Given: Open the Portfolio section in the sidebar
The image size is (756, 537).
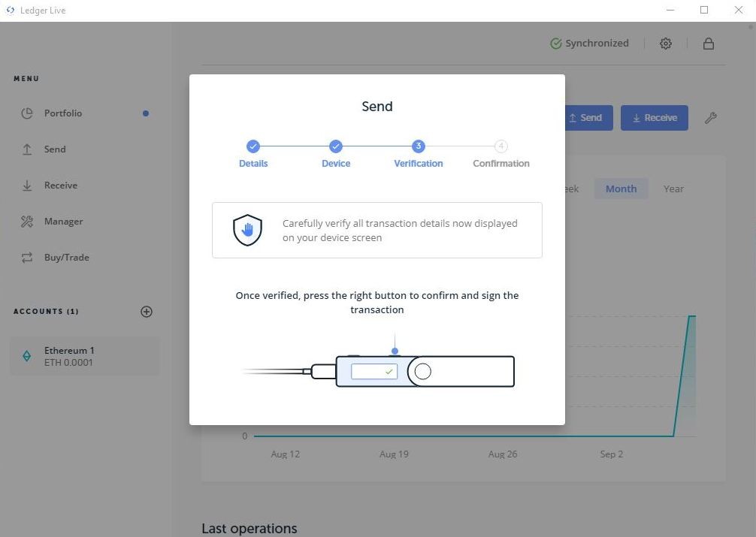Looking at the screenshot, I should (x=62, y=113).
